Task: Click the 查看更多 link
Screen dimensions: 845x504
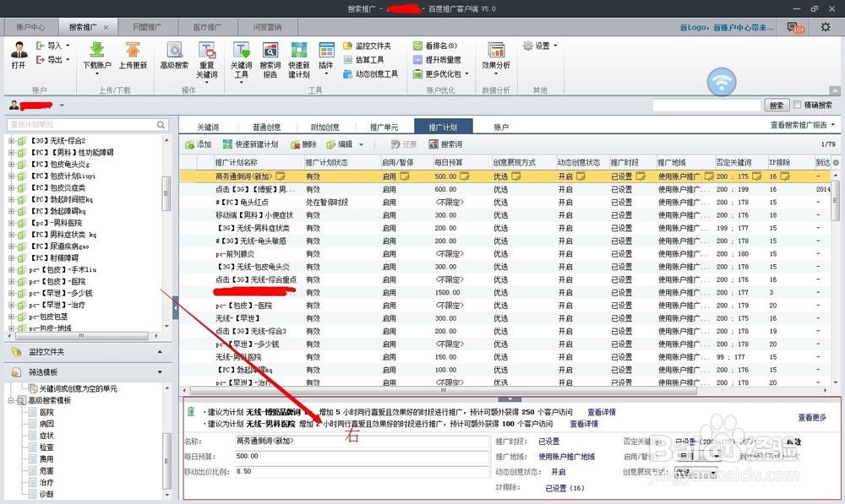Action: (x=811, y=417)
